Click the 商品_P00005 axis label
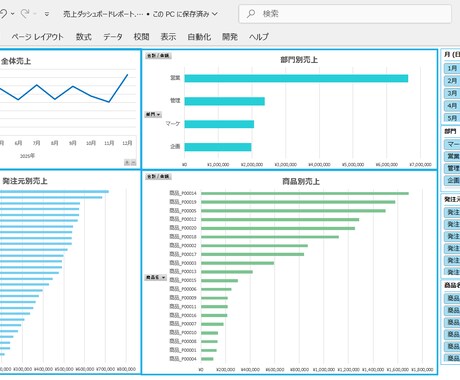This screenshot has width=460, height=380. tap(183, 211)
